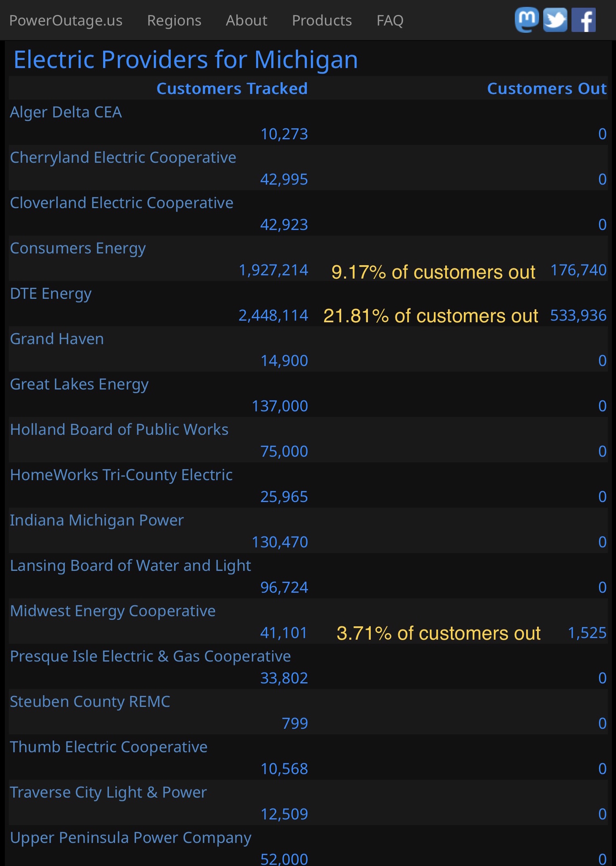
Task: Open the Facebook icon
Action: 583,20
